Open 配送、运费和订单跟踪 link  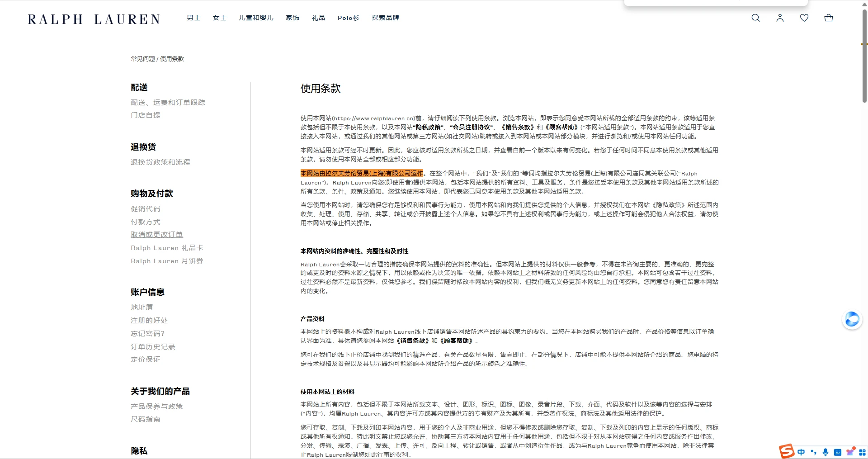click(168, 103)
